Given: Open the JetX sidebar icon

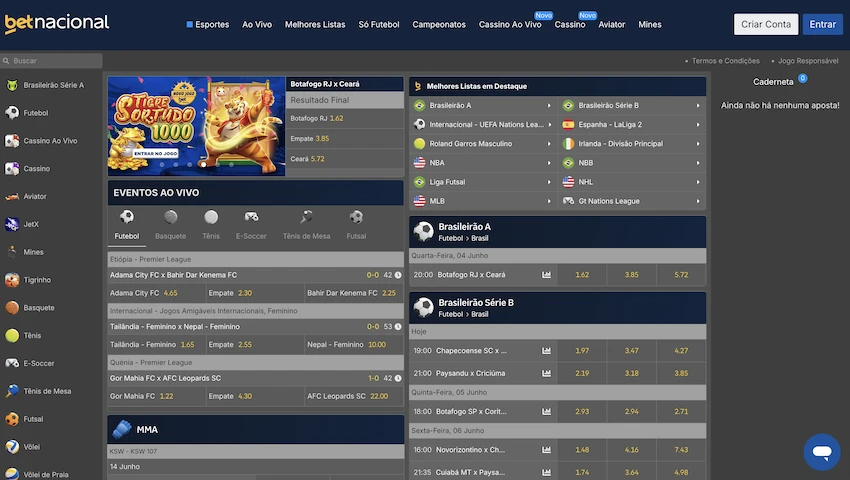Looking at the screenshot, I should (12, 224).
